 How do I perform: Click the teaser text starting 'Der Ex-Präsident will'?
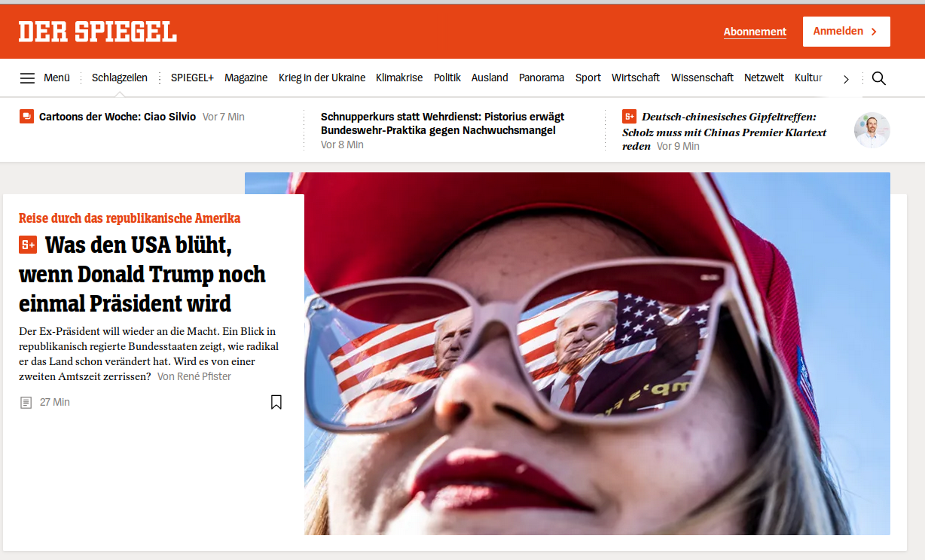point(149,354)
